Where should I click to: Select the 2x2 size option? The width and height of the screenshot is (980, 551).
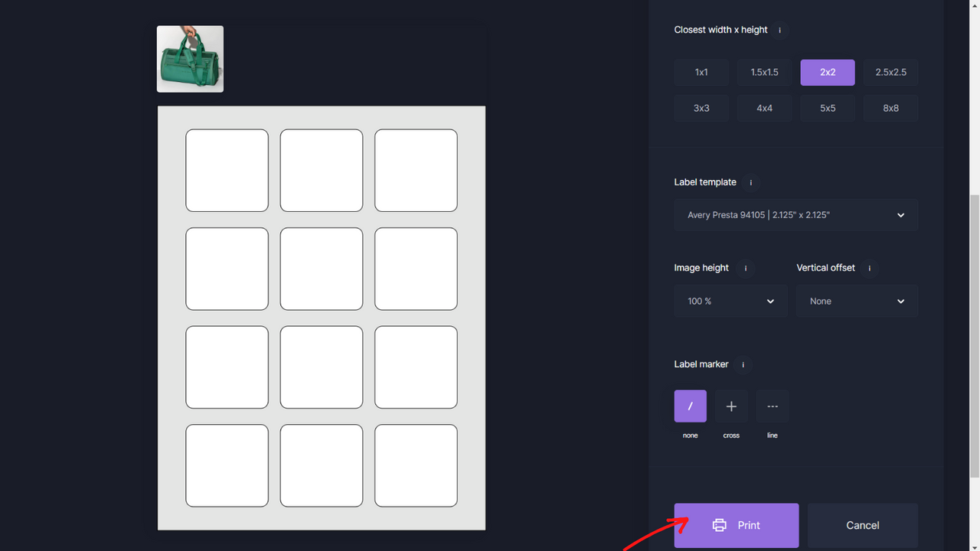(828, 72)
